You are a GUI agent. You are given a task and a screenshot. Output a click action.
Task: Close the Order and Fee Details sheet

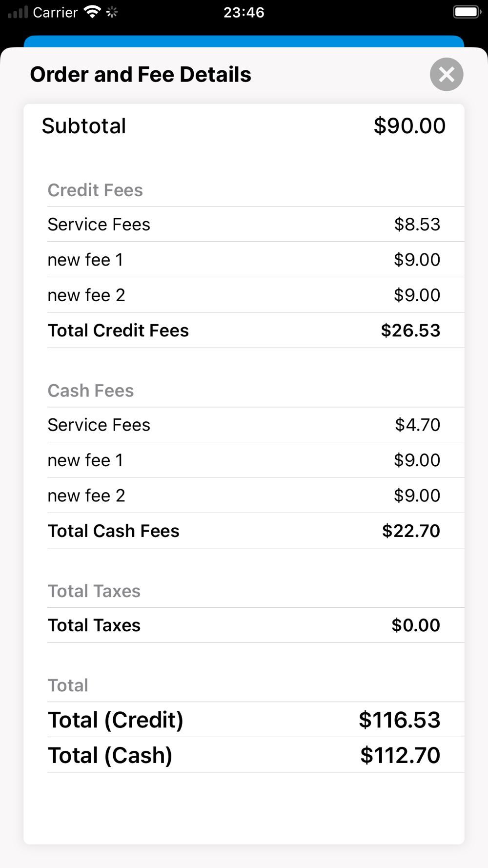coord(446,74)
